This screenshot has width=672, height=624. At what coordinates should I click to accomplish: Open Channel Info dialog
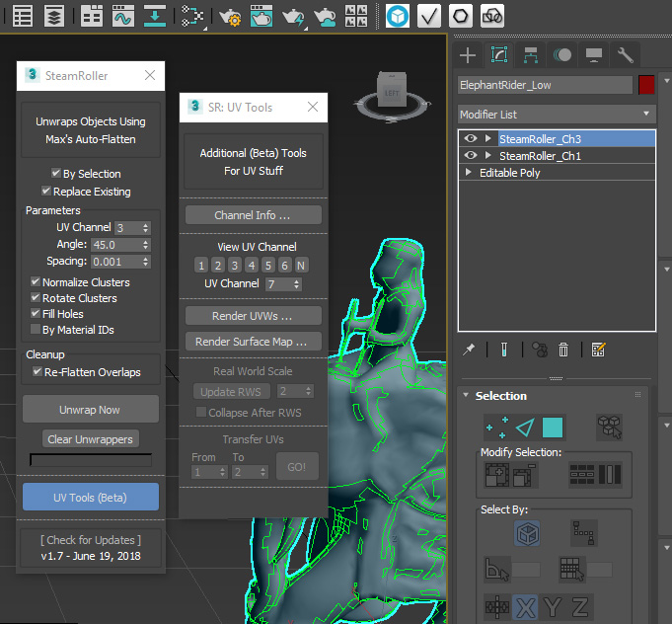[254, 215]
